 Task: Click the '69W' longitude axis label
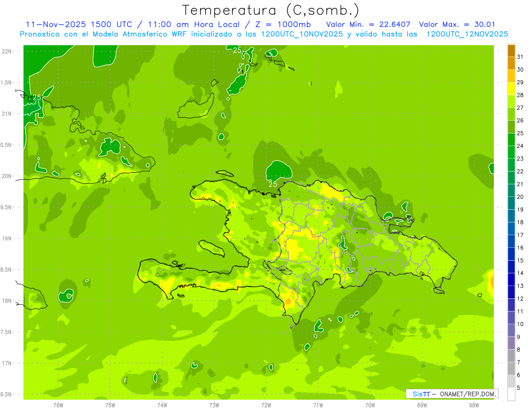point(422,405)
